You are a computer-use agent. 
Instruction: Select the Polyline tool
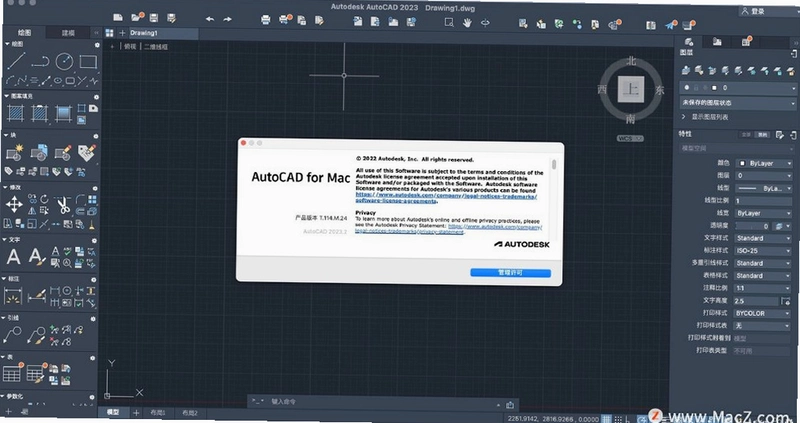(x=40, y=62)
